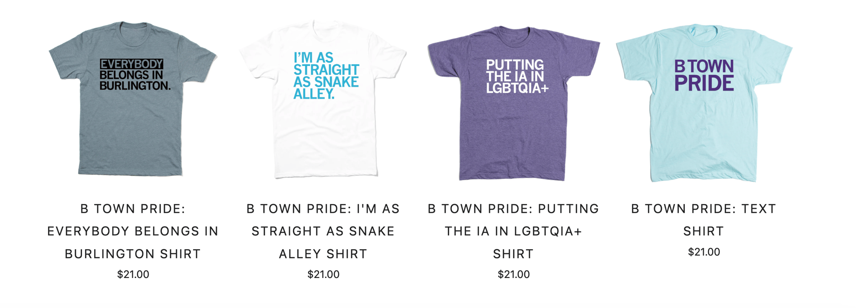Open I'm As Straight As Snake Alley Shirt link
The image size is (868, 308).
tap(323, 231)
